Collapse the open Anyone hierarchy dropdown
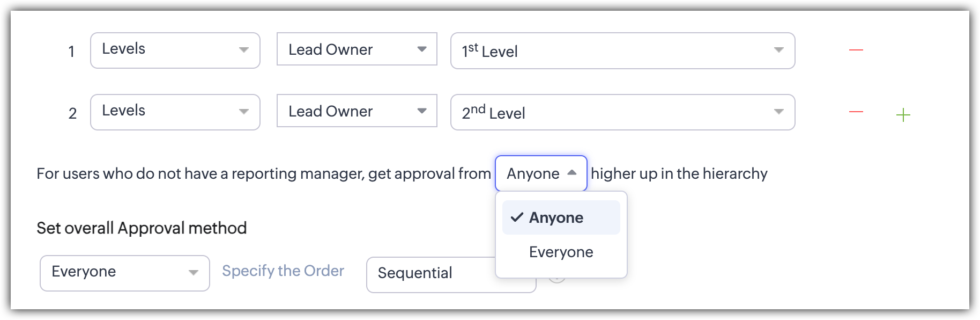 click(x=541, y=173)
